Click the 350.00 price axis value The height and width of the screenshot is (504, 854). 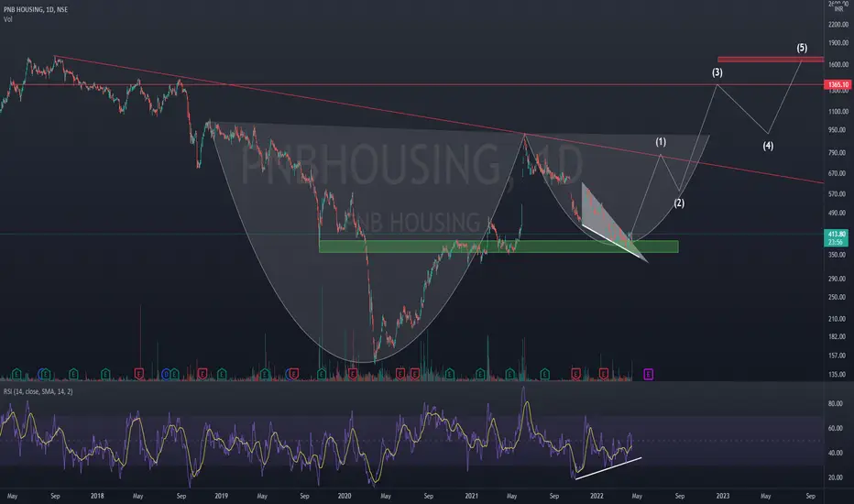point(838,255)
